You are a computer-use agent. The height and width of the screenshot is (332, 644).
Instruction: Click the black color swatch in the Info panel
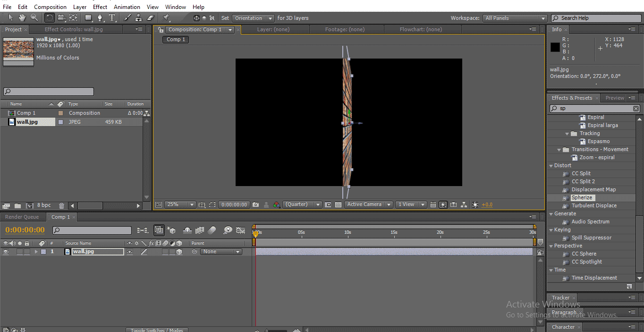(x=555, y=47)
